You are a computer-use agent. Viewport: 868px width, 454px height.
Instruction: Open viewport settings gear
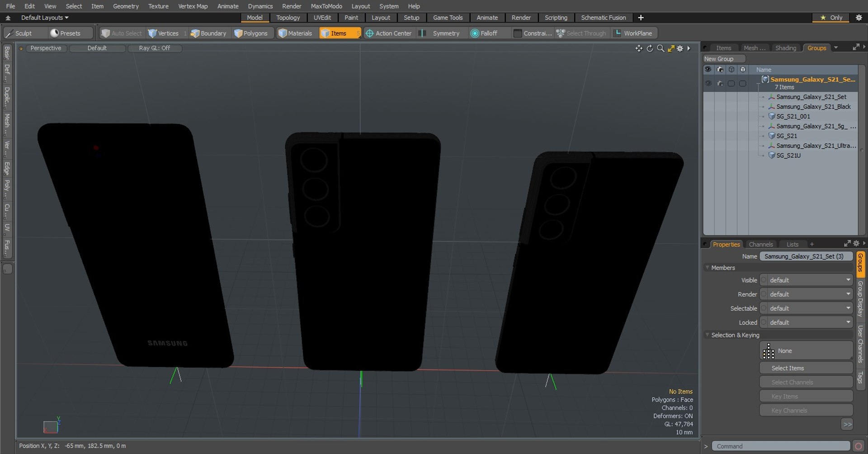coord(680,48)
